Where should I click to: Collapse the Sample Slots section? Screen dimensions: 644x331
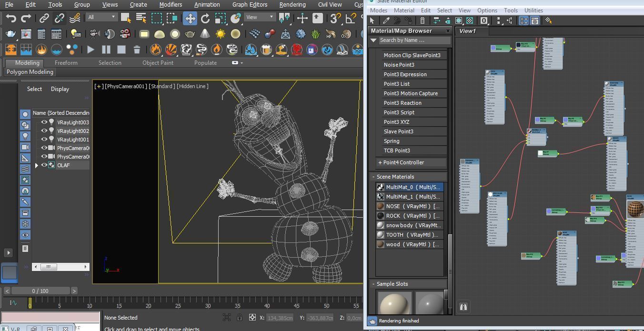point(373,284)
